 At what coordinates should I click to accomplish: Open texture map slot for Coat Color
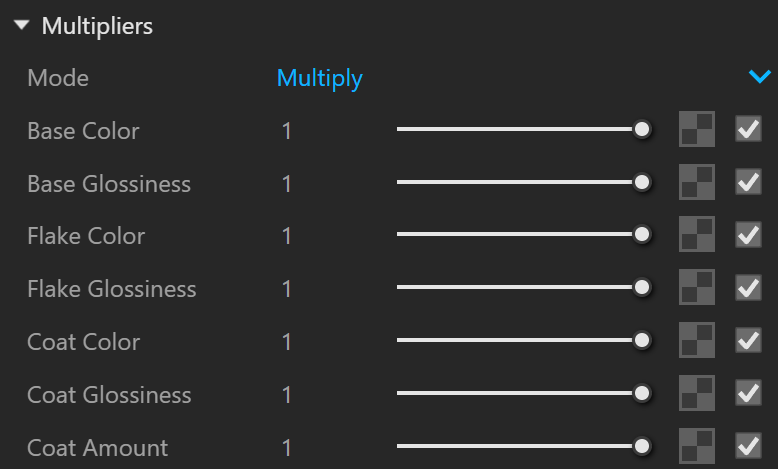[697, 340]
